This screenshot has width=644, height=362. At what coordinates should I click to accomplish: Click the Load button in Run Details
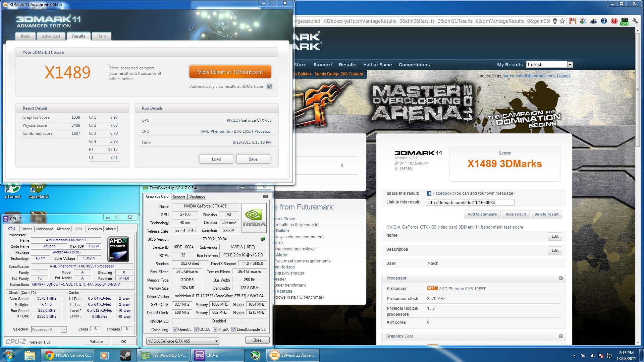pyautogui.click(x=216, y=159)
